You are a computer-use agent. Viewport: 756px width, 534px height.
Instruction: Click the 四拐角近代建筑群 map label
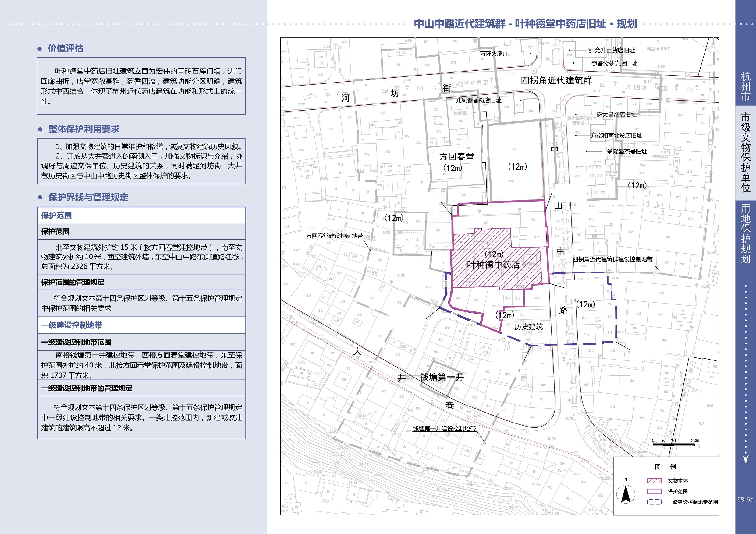556,80
